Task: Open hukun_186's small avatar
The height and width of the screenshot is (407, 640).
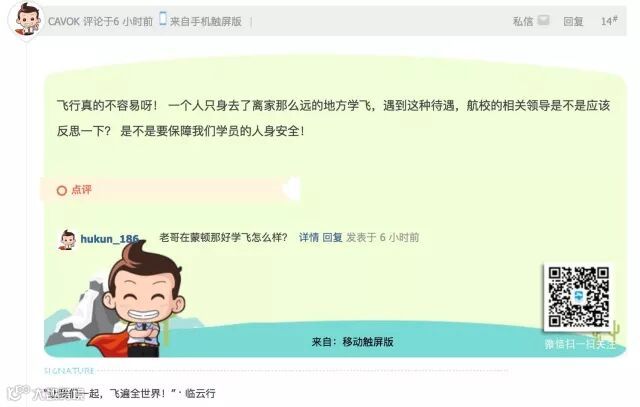Action: click(67, 239)
